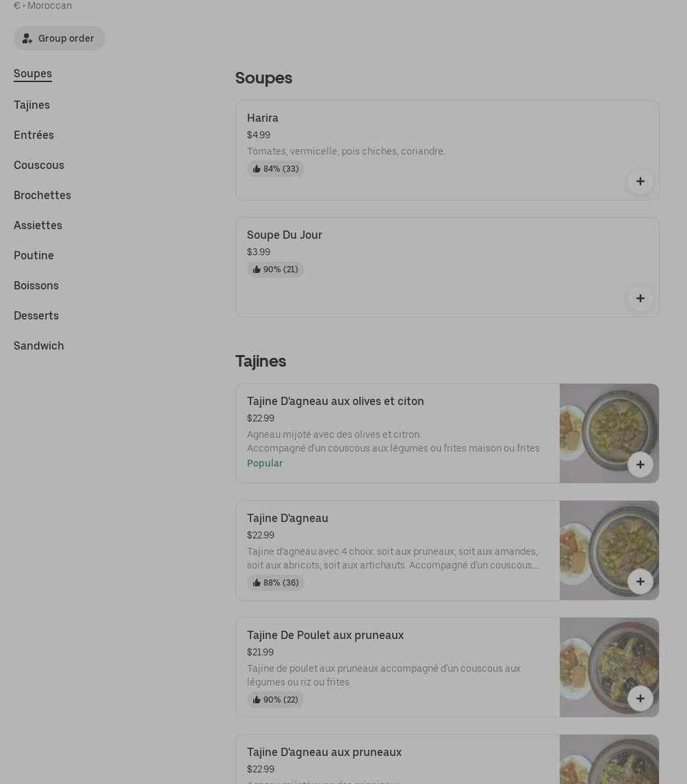Add Harira soup to cart
Viewport: 687px width, 784px height.
(x=640, y=181)
